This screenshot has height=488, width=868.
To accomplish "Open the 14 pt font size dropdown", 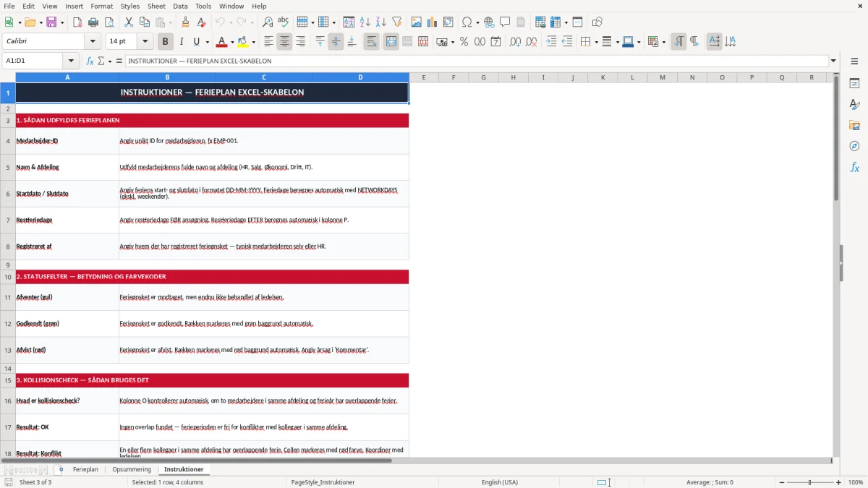I will tap(145, 42).
